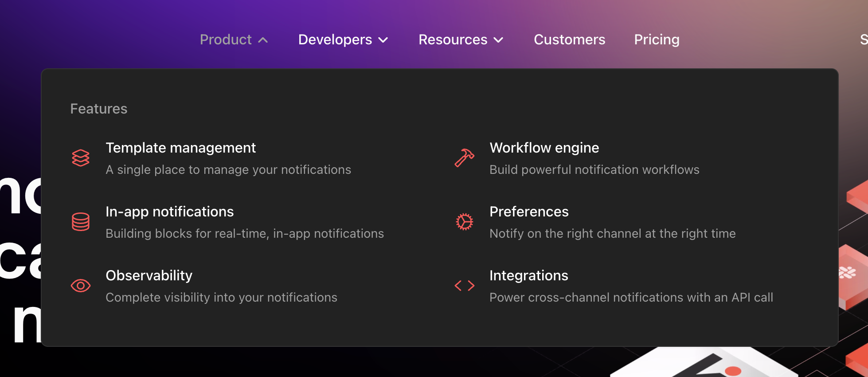Click the code brackets Integrations icon

(464, 286)
